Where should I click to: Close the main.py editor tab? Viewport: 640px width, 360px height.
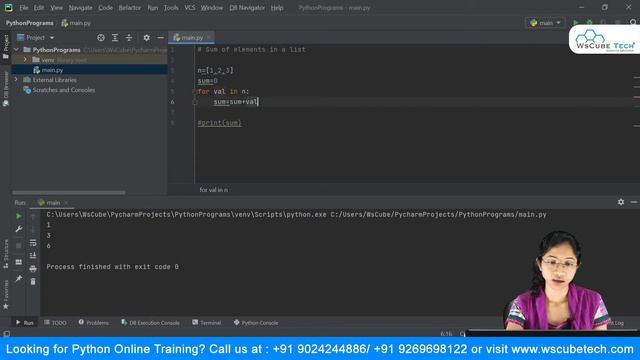(209, 38)
